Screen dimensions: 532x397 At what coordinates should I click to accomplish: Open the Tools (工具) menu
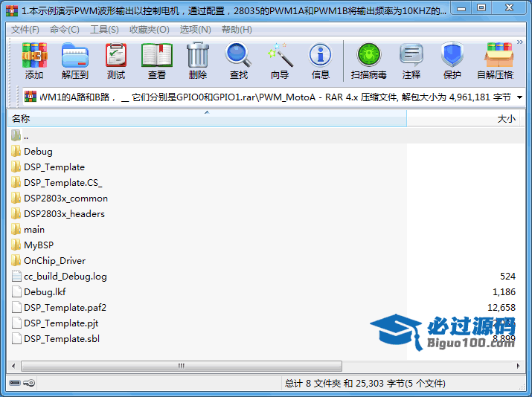(104, 30)
